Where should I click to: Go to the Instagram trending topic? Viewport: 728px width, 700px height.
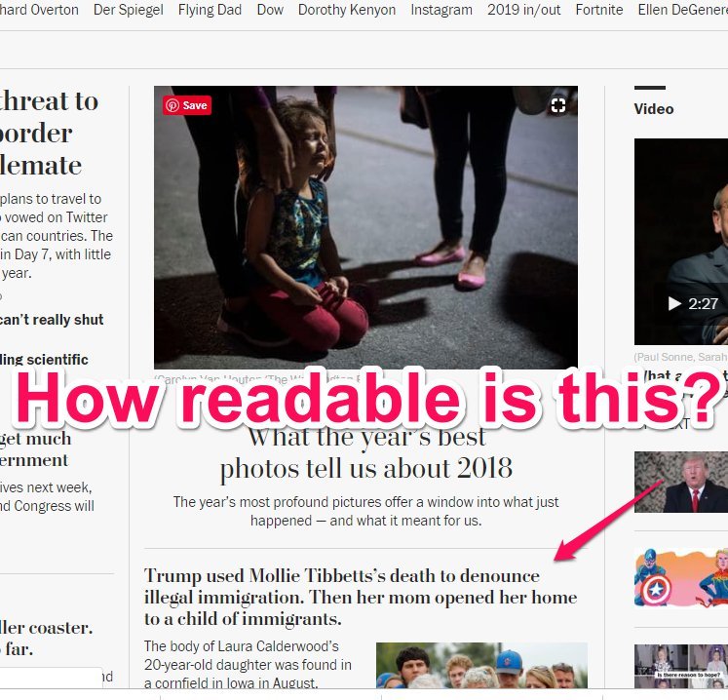coord(441,10)
